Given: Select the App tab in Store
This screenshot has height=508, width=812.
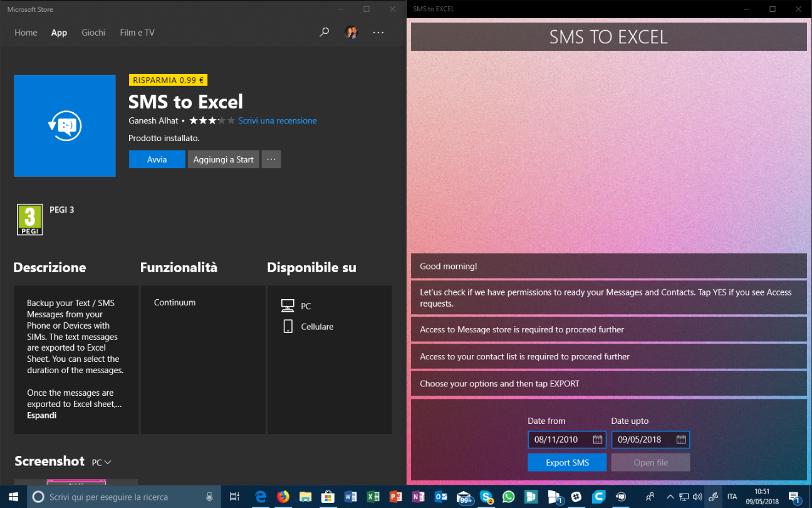Looking at the screenshot, I should tap(59, 33).
